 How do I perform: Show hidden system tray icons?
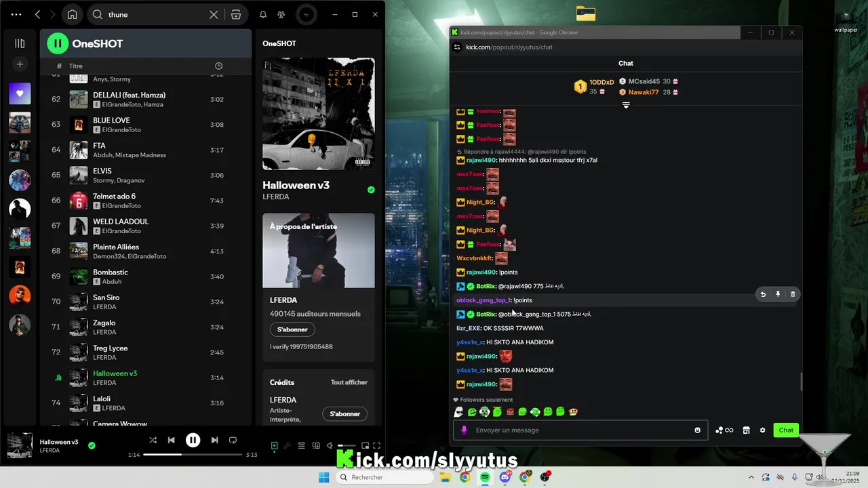point(751,477)
